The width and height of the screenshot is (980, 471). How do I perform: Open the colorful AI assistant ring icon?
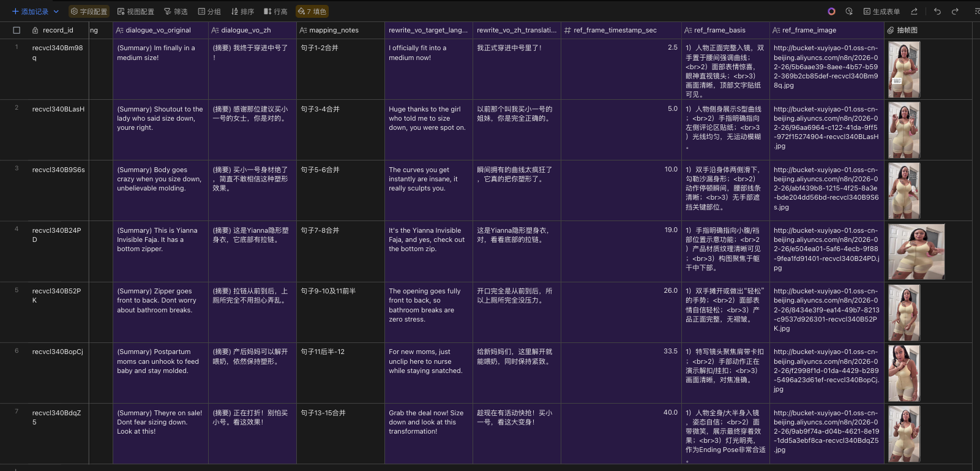point(831,12)
